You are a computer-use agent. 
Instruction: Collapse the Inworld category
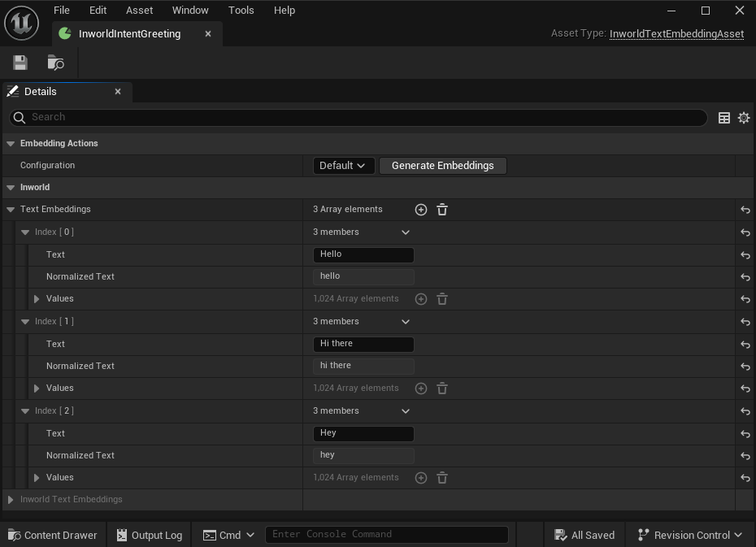(x=11, y=188)
